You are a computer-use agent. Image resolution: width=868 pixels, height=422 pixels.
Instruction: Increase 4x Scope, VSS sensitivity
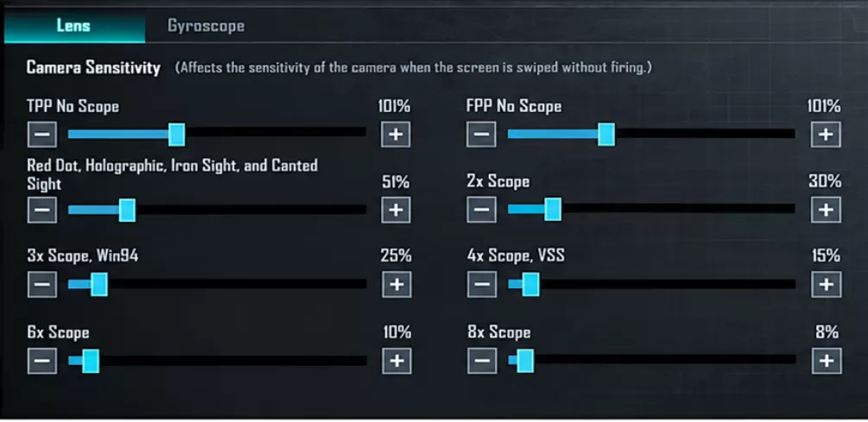pos(827,284)
